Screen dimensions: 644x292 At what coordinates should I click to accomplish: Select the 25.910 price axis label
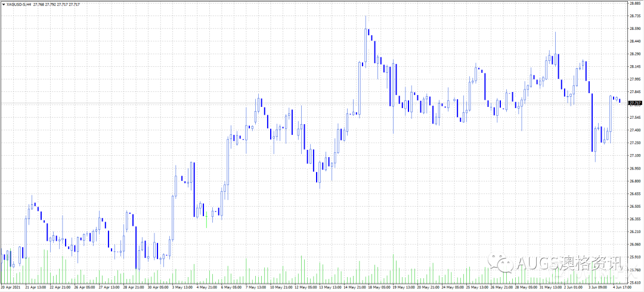tap(634, 257)
